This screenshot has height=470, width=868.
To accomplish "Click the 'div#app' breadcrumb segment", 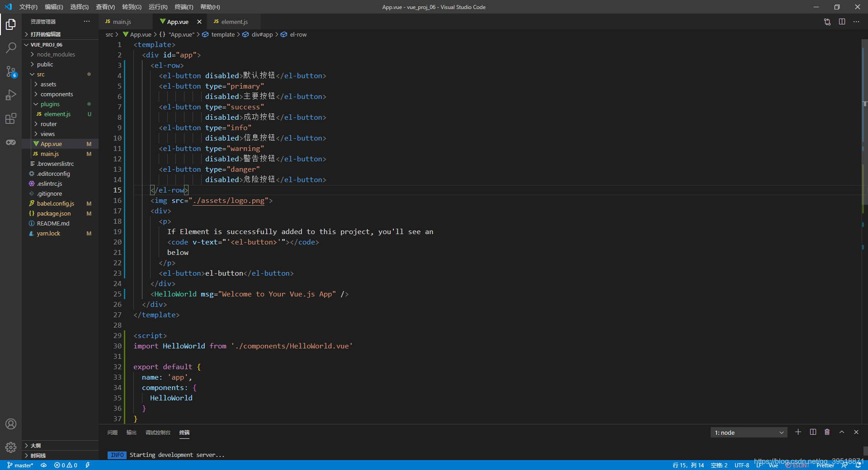I will pyautogui.click(x=262, y=34).
